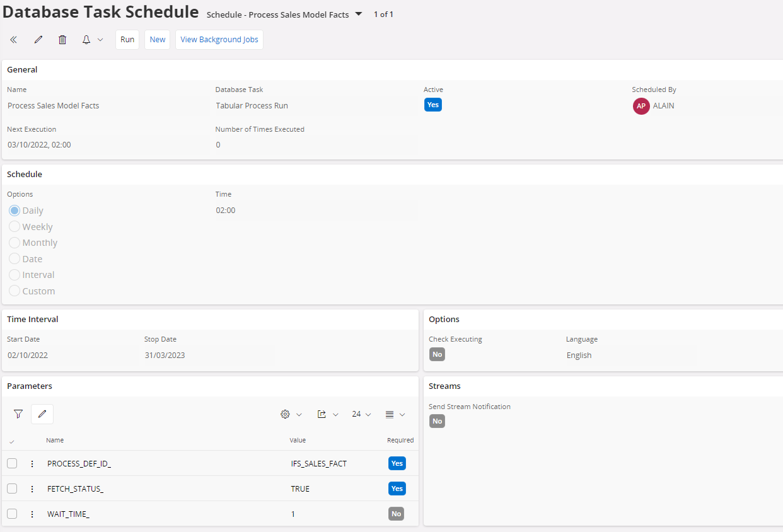Toggle the Active status badge
This screenshot has width=783, height=532.
tap(433, 105)
